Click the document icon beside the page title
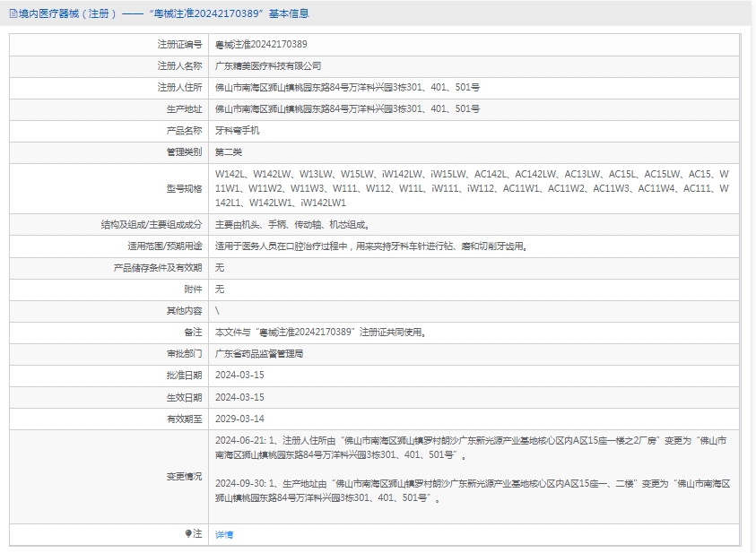Screen dimensions: 756x553 (x=13, y=13)
